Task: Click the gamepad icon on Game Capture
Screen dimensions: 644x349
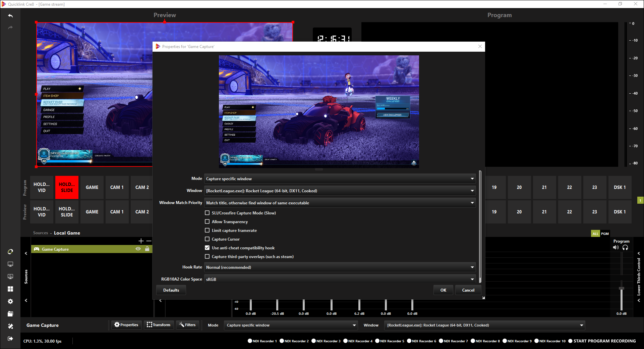Action: coord(37,249)
